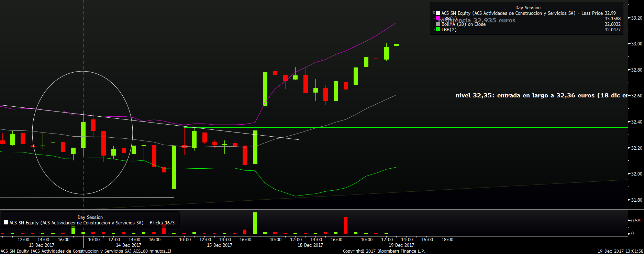The width and height of the screenshot is (644, 254).
Task: Click the last small green candle near 33.00
Action: (396, 45)
